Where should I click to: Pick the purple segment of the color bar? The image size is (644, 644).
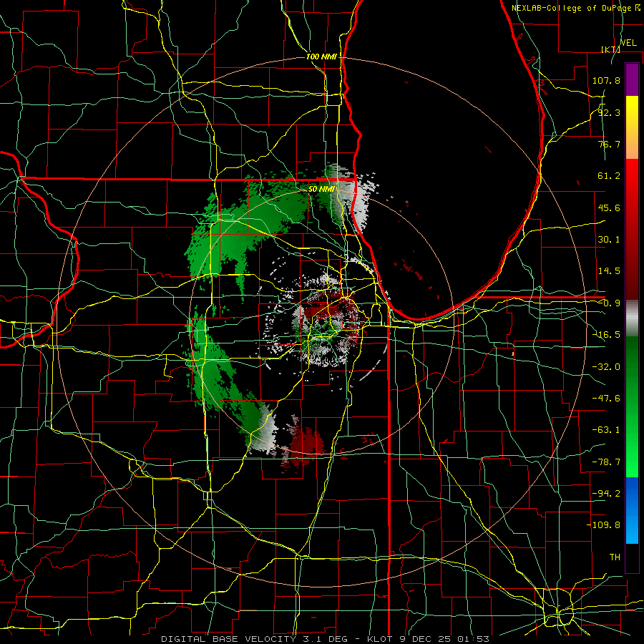click(632, 79)
